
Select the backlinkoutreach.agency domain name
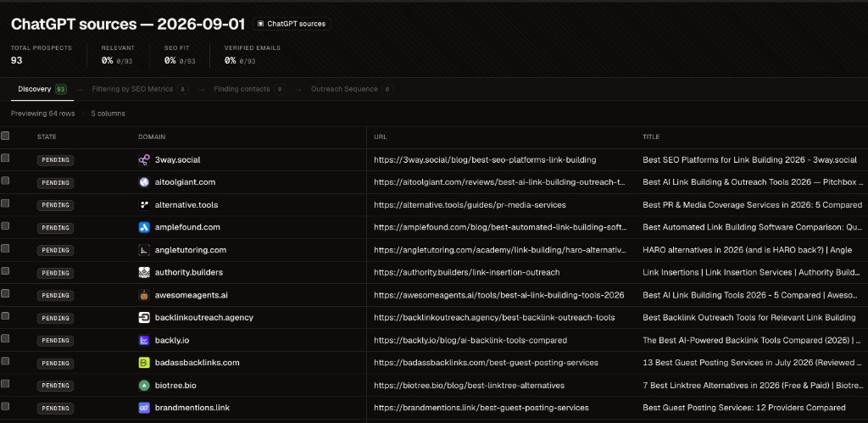coord(204,318)
